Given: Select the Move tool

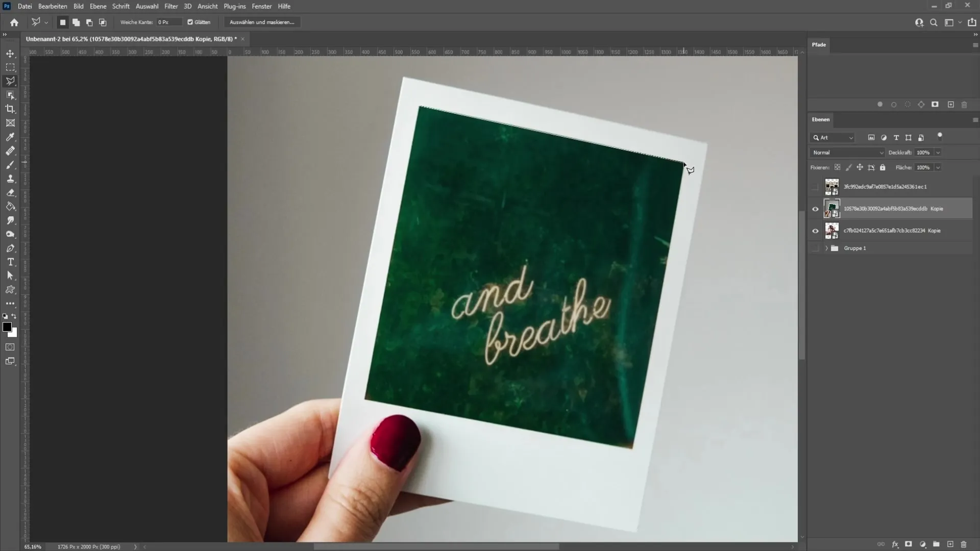Looking at the screenshot, I should pyautogui.click(x=10, y=53).
